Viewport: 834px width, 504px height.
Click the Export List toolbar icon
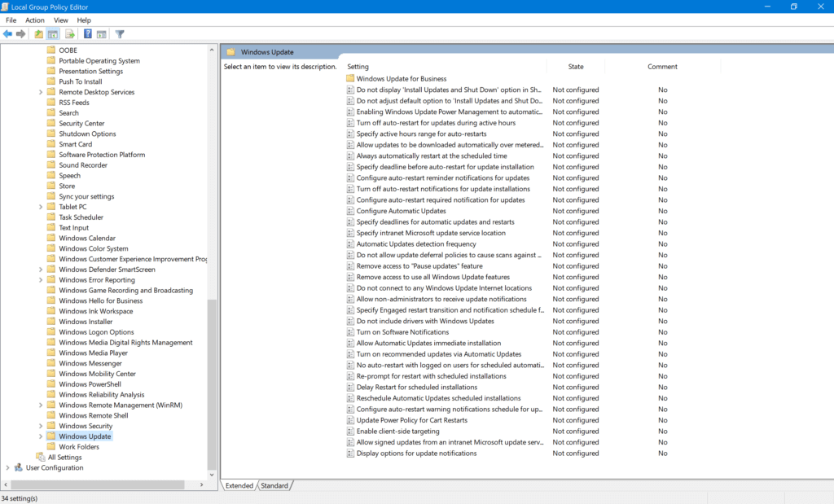(x=70, y=34)
